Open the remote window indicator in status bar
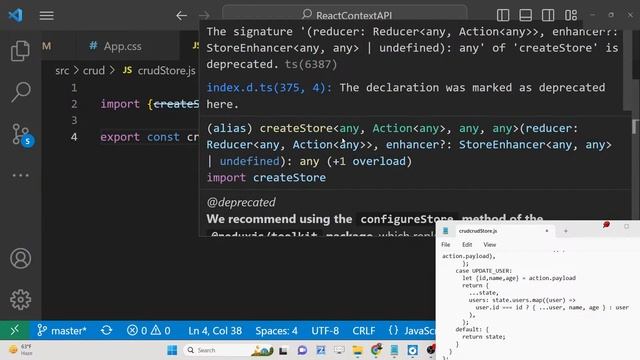 pyautogui.click(x=15, y=330)
